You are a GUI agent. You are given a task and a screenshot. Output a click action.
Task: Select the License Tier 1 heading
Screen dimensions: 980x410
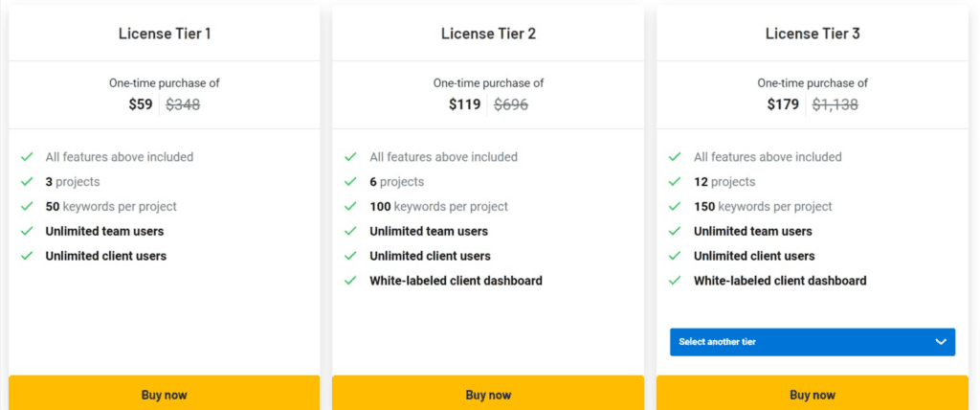click(x=165, y=34)
